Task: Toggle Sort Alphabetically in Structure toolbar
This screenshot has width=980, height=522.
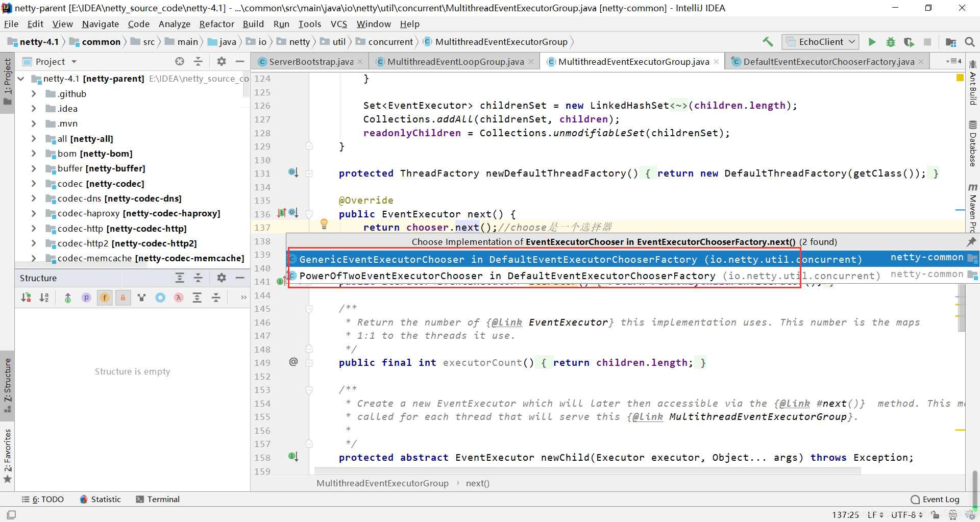Action: 44,297
